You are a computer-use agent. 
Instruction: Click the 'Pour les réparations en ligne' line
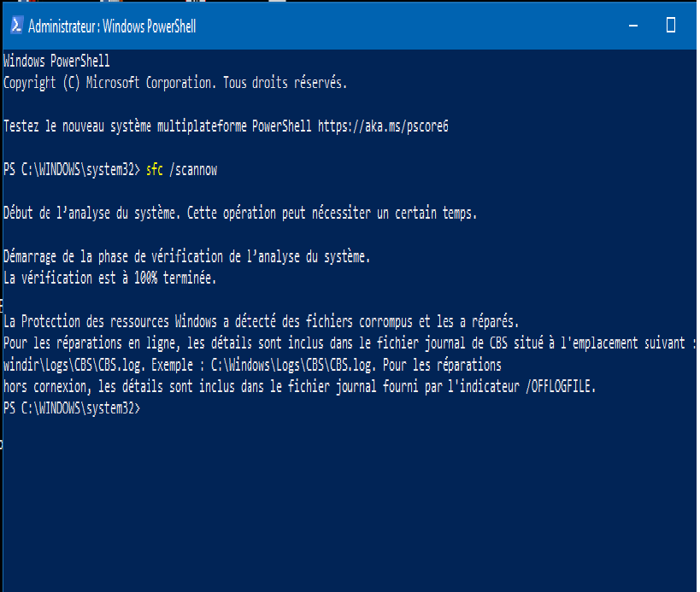tap(350, 343)
